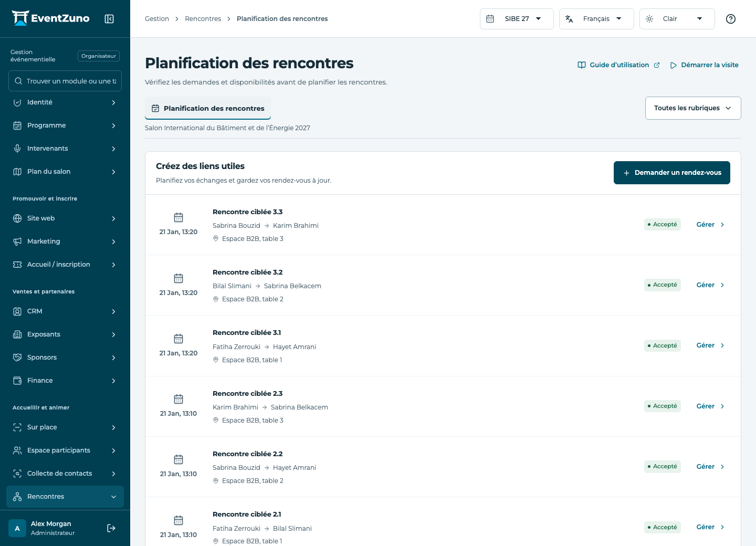Open the Identité sidebar menu

(x=65, y=102)
